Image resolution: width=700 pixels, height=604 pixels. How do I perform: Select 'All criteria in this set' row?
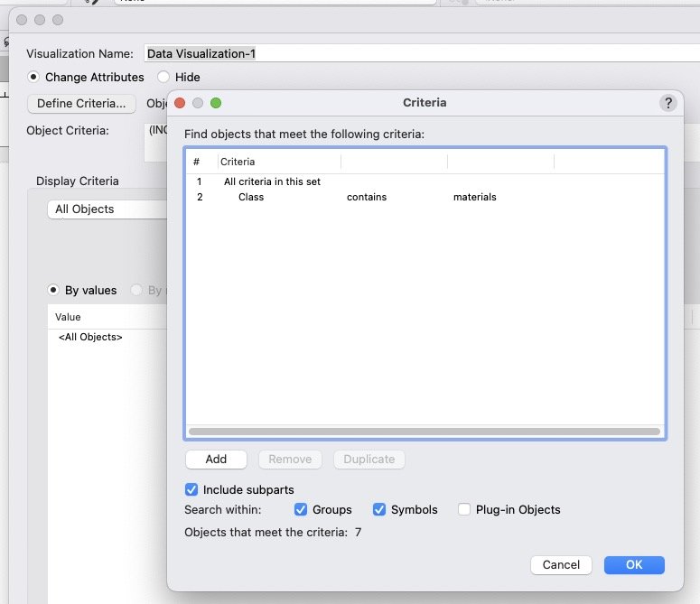click(272, 181)
